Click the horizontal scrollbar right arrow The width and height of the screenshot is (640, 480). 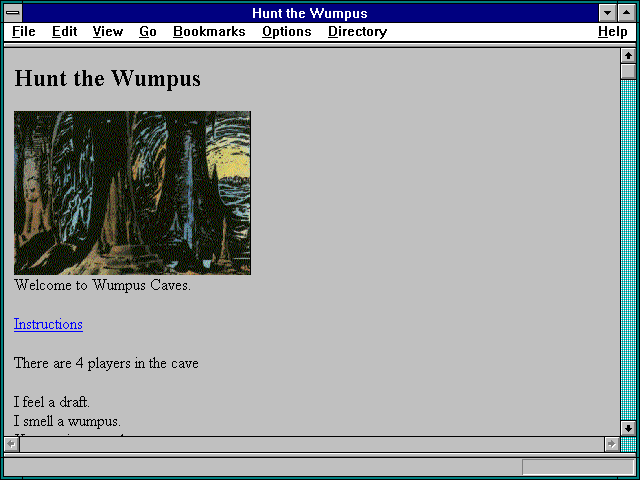point(611,444)
